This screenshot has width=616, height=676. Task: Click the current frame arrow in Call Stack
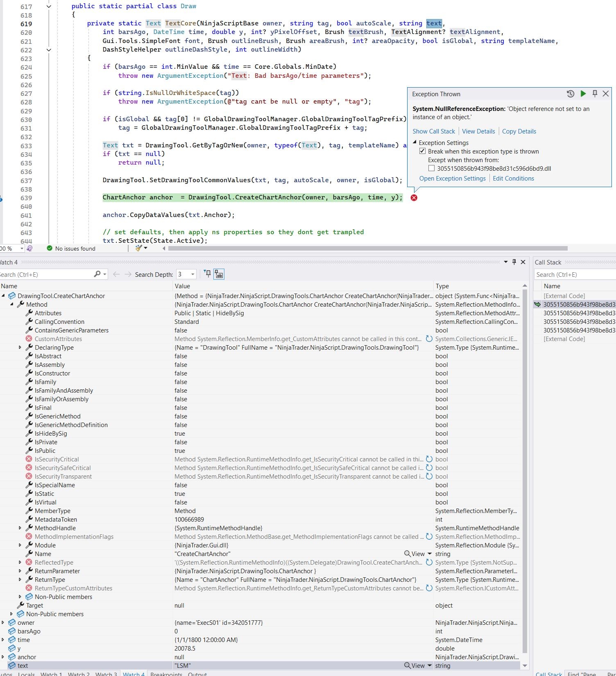tap(537, 305)
